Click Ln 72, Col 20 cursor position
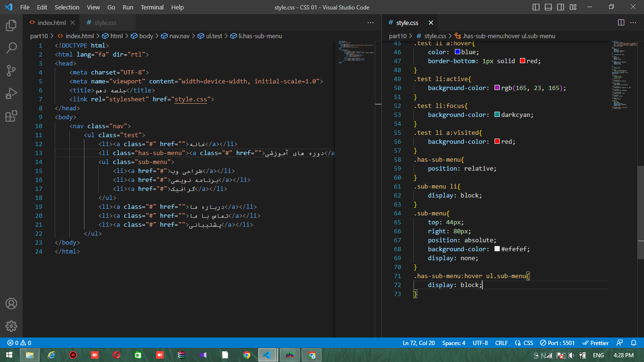This screenshot has height=362, width=644. click(x=419, y=343)
